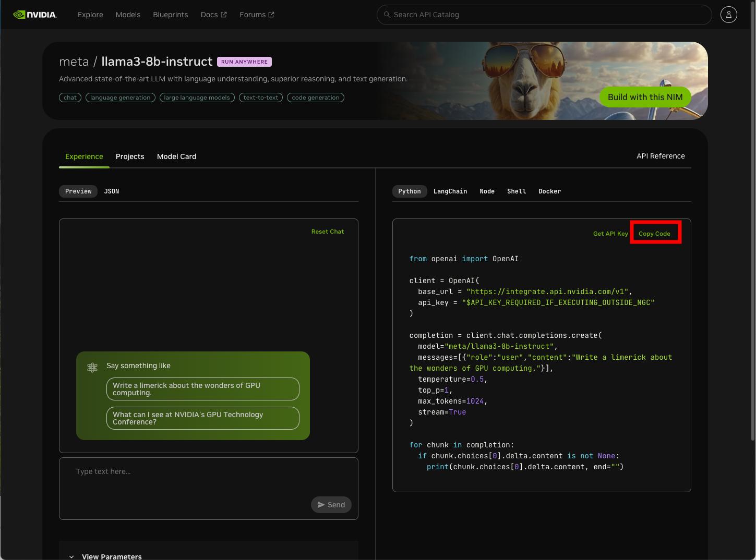This screenshot has height=560, width=756.
Task: Switch to the JSON view
Action: (112, 191)
